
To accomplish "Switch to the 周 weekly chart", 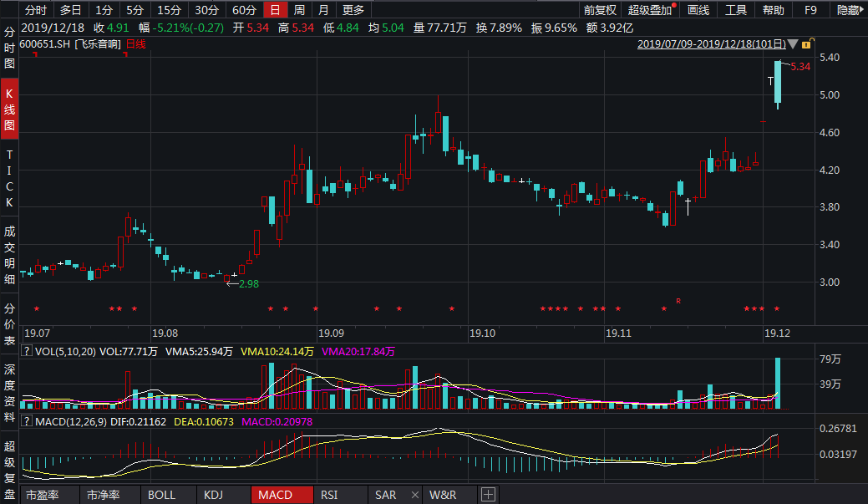I will click(x=299, y=10).
